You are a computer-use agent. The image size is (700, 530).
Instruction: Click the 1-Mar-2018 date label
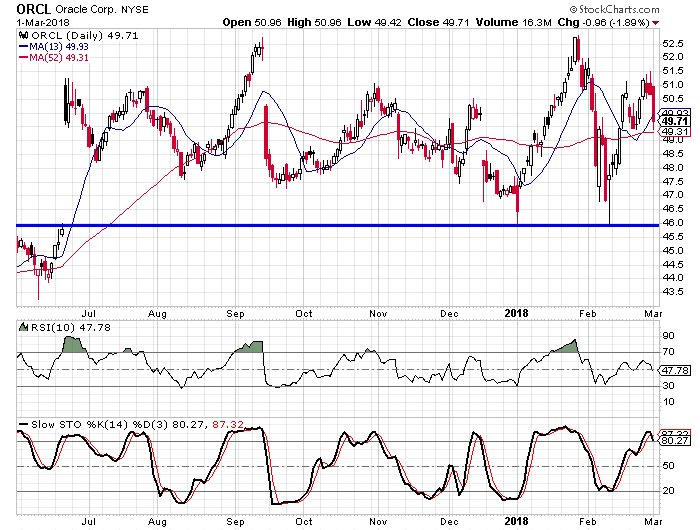point(43,22)
